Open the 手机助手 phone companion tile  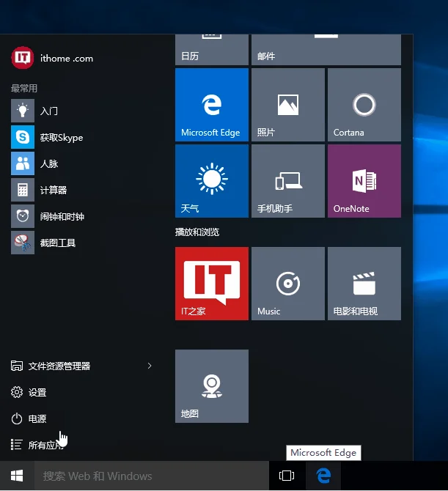tap(288, 181)
